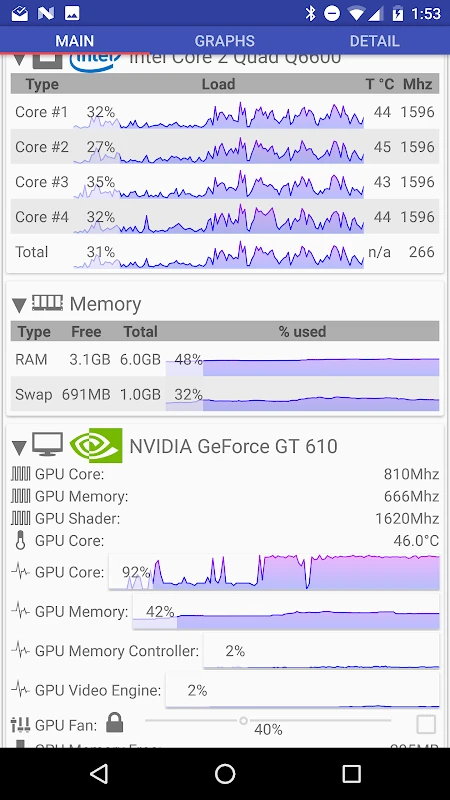Tap the pulse icon next to GPU Video Engine
Image resolution: width=450 pixels, height=800 pixels.
tap(20, 690)
